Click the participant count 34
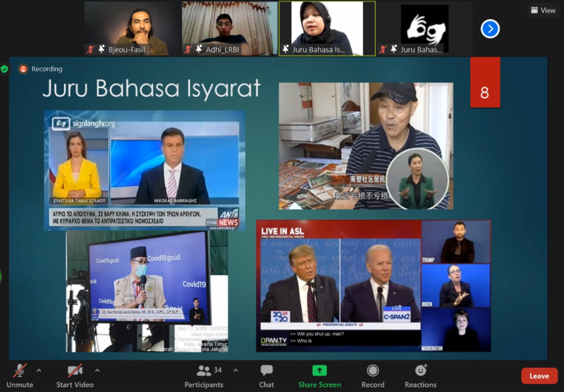564x392 pixels. pyautogui.click(x=217, y=370)
